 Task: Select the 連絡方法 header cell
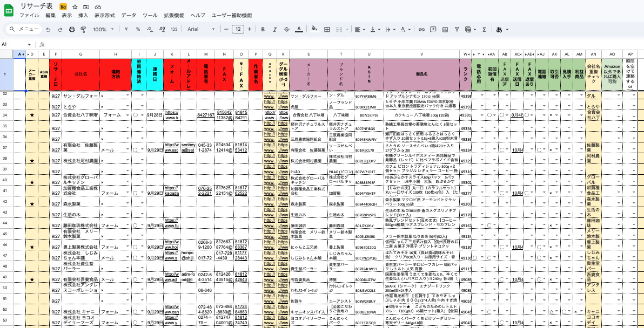pos(116,74)
